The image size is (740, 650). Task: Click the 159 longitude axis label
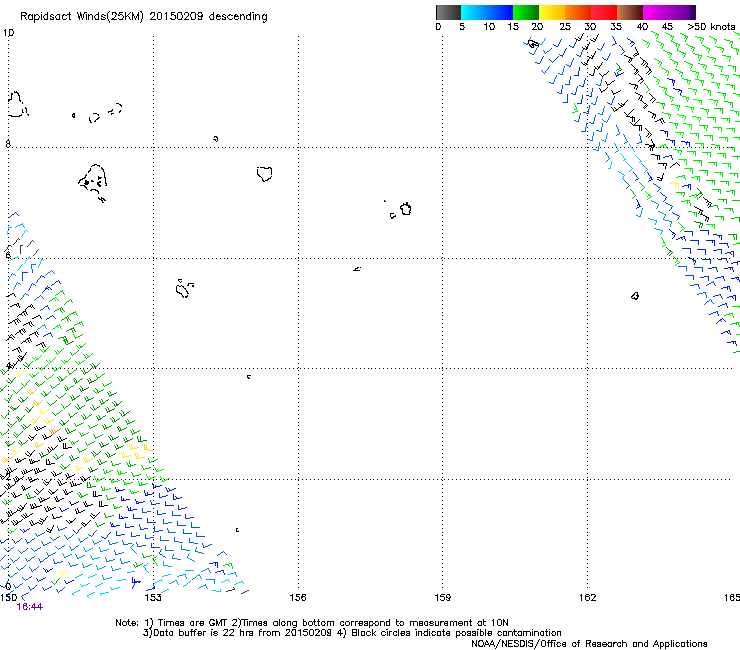pyautogui.click(x=443, y=598)
